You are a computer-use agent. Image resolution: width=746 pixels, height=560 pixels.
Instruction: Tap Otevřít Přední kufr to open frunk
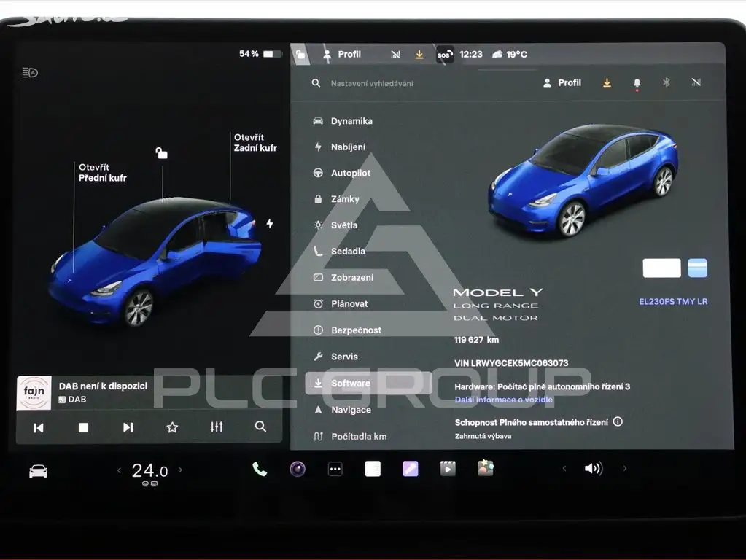(102, 172)
